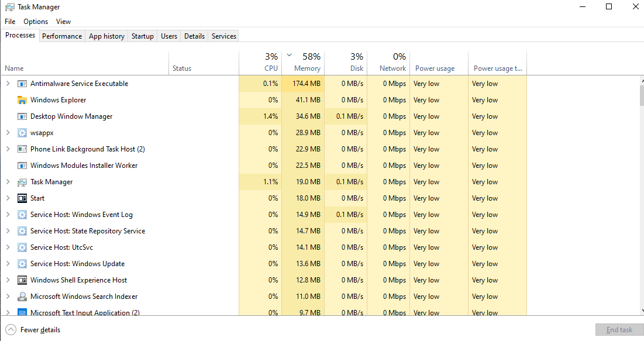Sort processes by Name column header

(x=85, y=63)
